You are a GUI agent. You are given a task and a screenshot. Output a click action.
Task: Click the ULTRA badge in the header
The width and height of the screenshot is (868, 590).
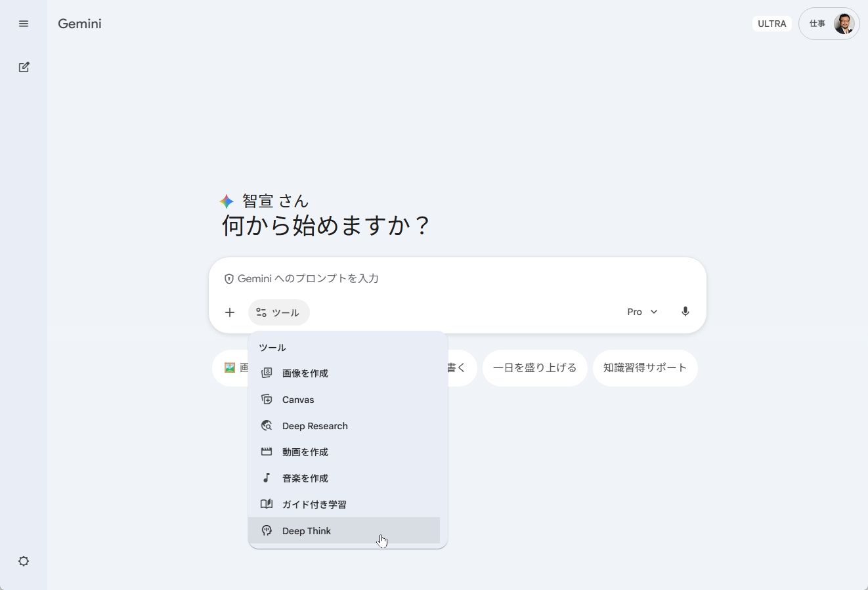pyautogui.click(x=771, y=24)
